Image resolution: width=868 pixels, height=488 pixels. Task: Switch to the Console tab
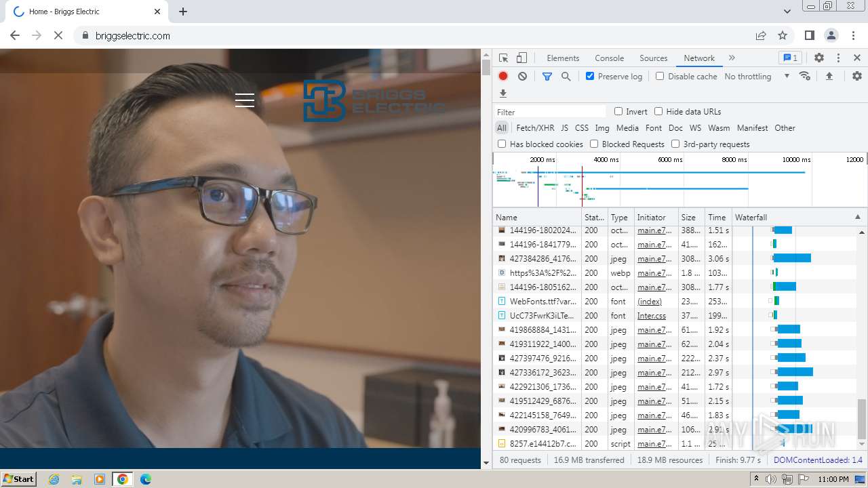(x=610, y=58)
